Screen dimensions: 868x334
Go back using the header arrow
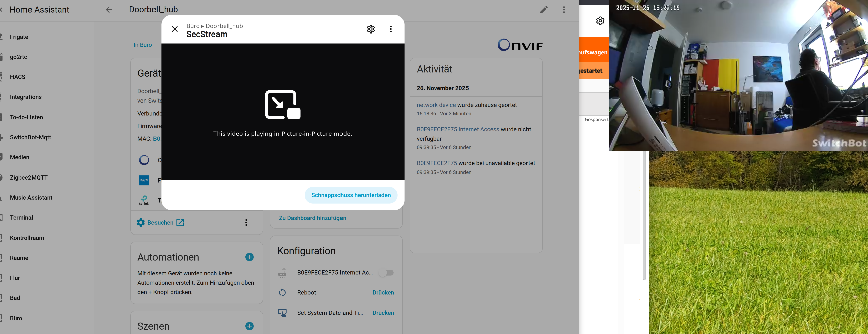[x=109, y=10]
